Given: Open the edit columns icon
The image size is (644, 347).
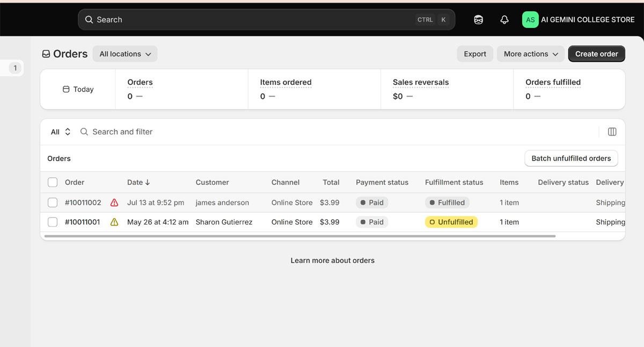Looking at the screenshot, I should (612, 132).
